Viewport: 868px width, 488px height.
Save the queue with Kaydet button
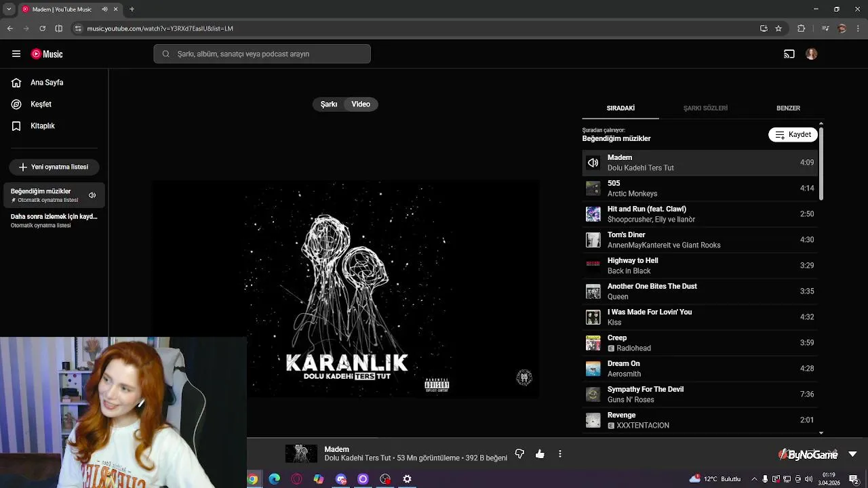pos(793,135)
